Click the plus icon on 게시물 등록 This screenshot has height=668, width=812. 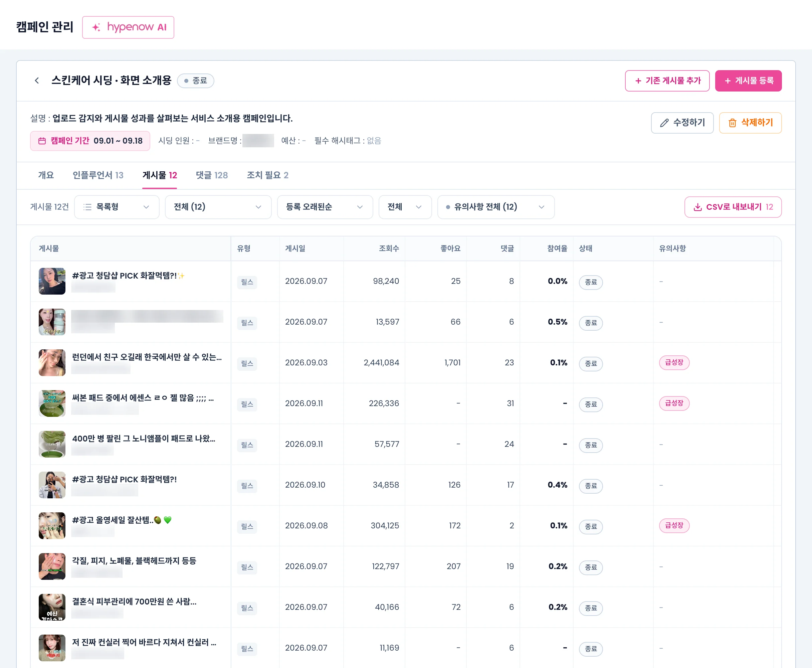coord(728,81)
